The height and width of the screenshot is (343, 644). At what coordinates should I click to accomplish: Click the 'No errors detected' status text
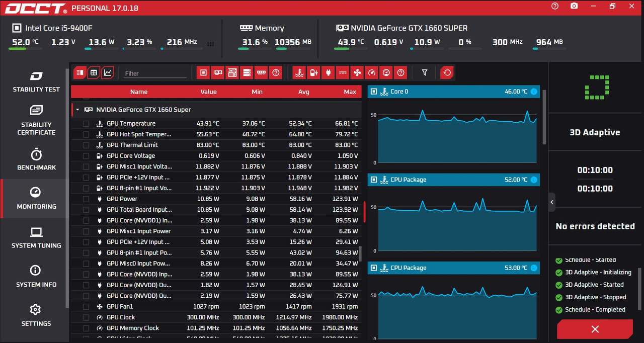[x=595, y=226]
